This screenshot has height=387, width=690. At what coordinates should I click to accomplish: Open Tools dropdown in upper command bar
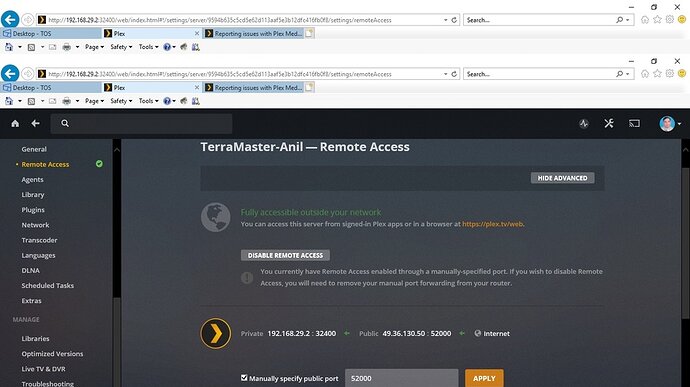[x=148, y=47]
